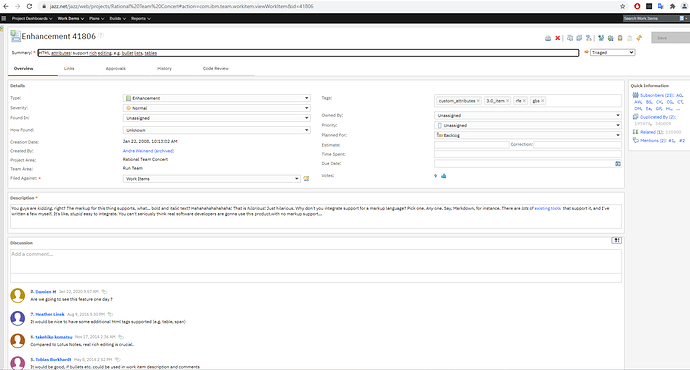690x370 pixels.
Task: Bookmark the page with star icon
Action: point(622,6)
